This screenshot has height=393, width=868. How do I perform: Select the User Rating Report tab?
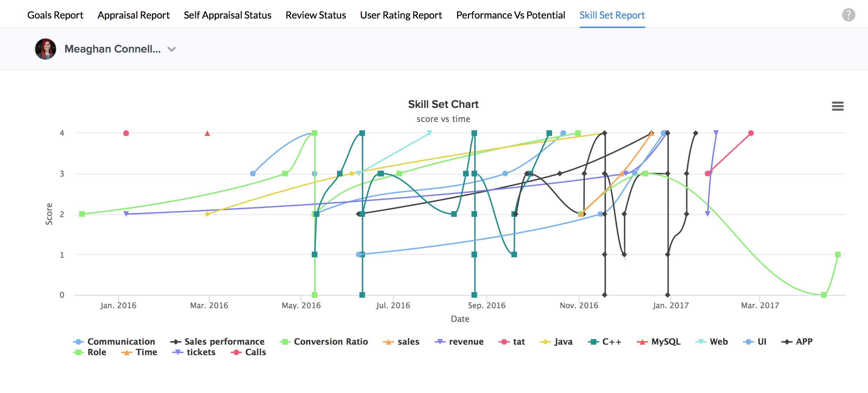click(401, 15)
